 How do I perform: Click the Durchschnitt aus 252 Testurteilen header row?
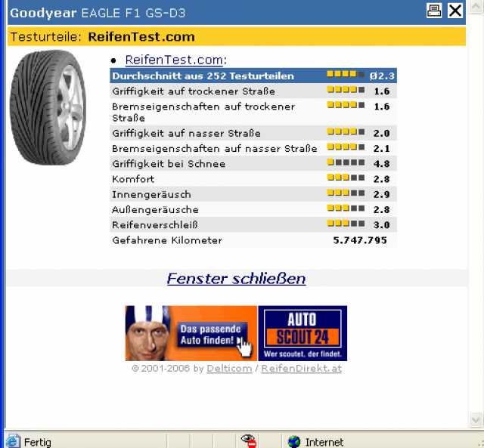[x=253, y=76]
